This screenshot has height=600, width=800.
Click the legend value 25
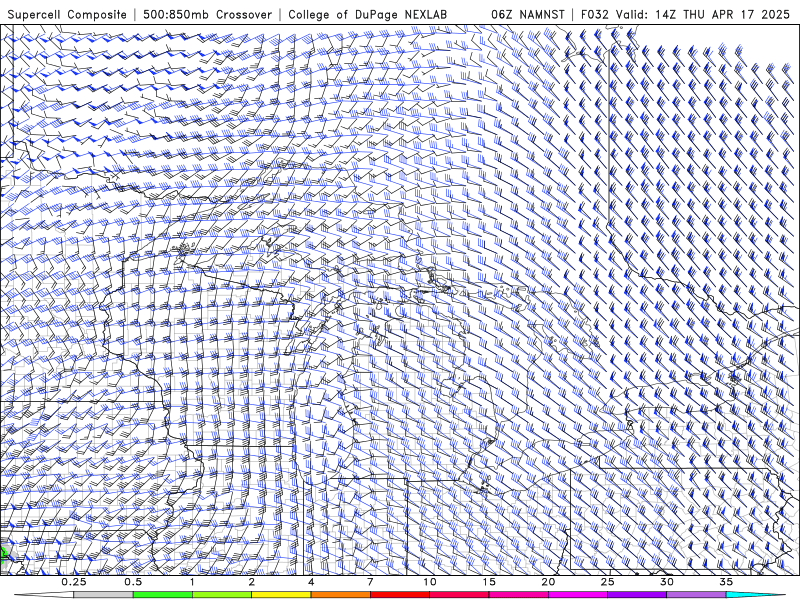(607, 582)
